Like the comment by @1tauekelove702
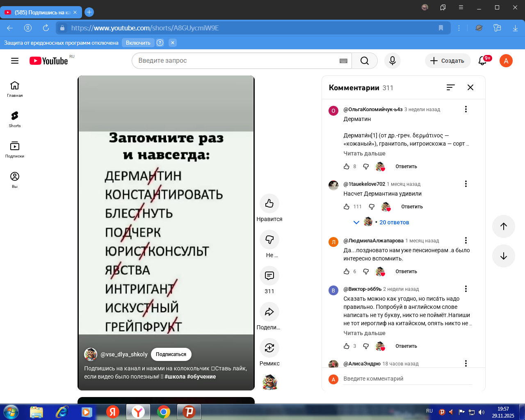Image resolution: width=525 pixels, height=420 pixels. click(x=347, y=207)
